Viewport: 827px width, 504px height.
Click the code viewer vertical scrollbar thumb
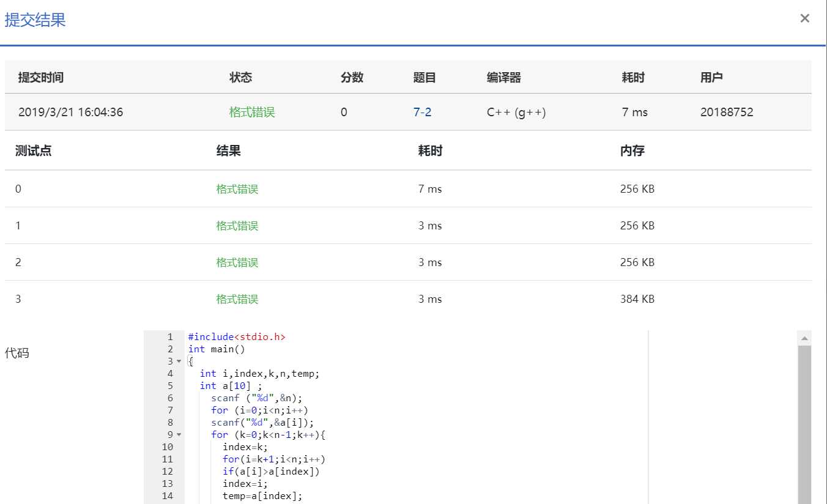coord(804,424)
